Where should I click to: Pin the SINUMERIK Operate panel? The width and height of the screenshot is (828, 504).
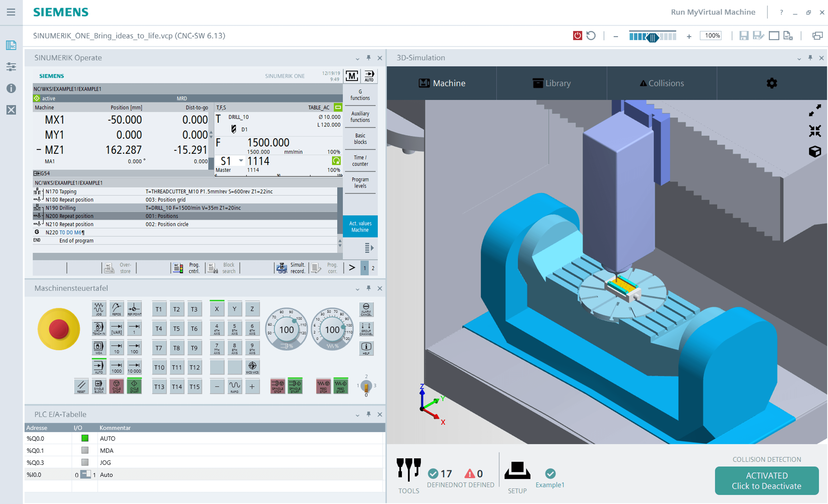click(x=368, y=58)
